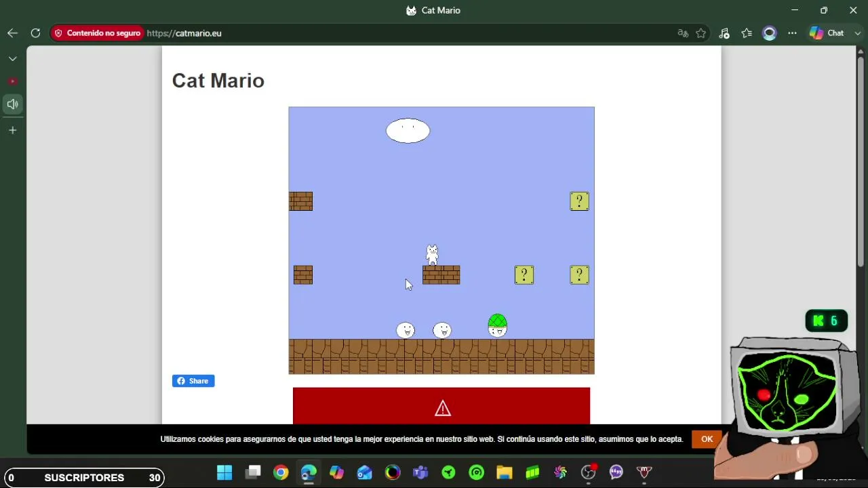The image size is (868, 488).
Task: Open Task View from the taskbar
Action: 253,472
